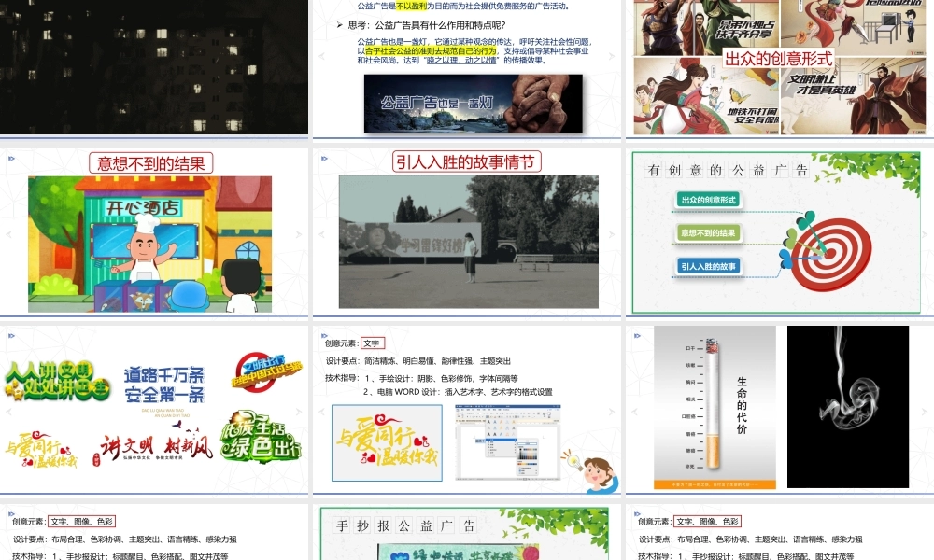The image size is (934, 560).
Task: Select the teal 出众的创意形式 button
Action: pyautogui.click(x=709, y=200)
